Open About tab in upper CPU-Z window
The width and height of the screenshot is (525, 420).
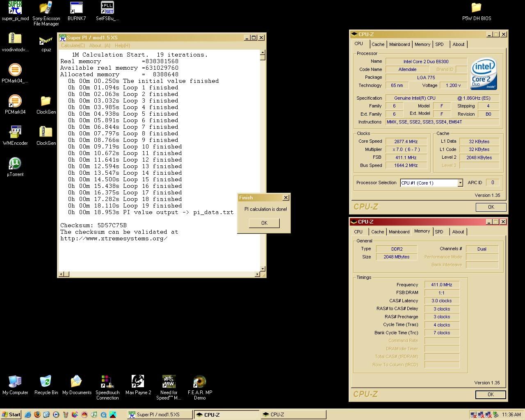[x=459, y=44]
